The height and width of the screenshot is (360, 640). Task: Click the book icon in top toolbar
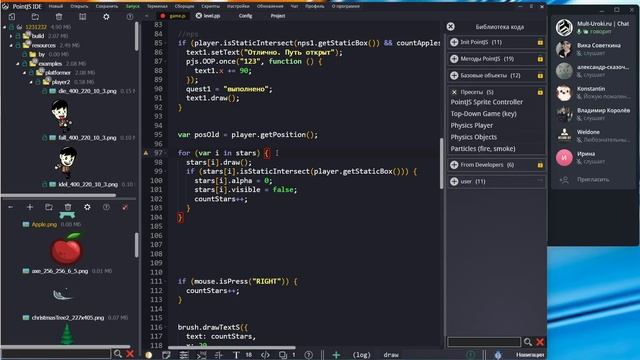(x=82, y=17)
